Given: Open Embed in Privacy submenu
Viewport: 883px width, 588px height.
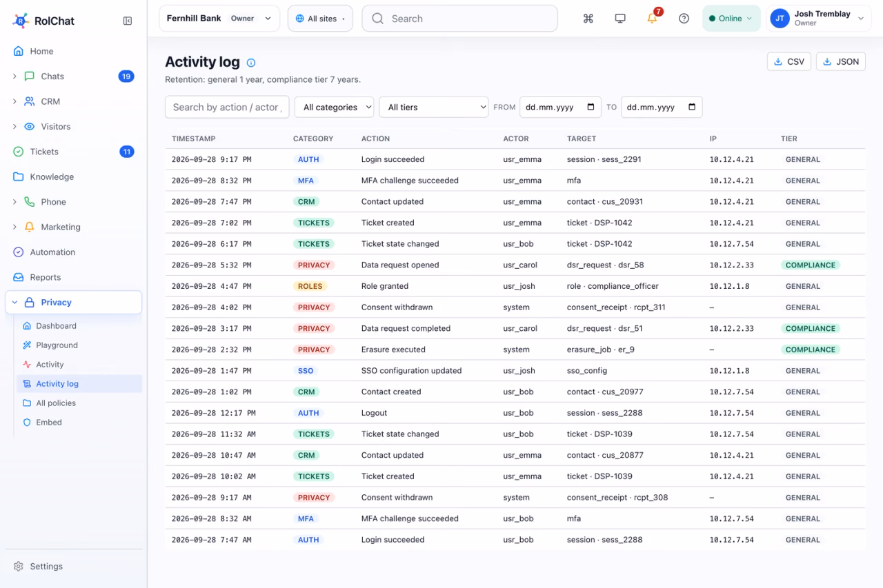Looking at the screenshot, I should 79,423.
